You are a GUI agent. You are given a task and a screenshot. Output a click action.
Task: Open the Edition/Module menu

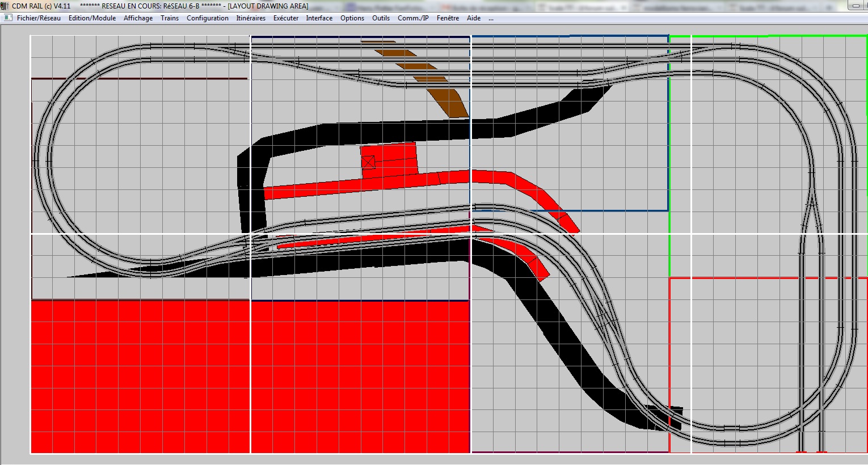92,18
